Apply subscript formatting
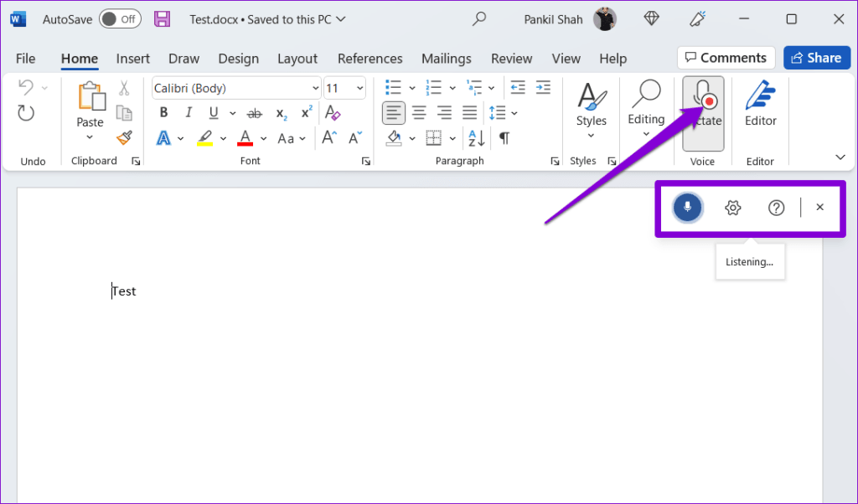 [x=282, y=113]
